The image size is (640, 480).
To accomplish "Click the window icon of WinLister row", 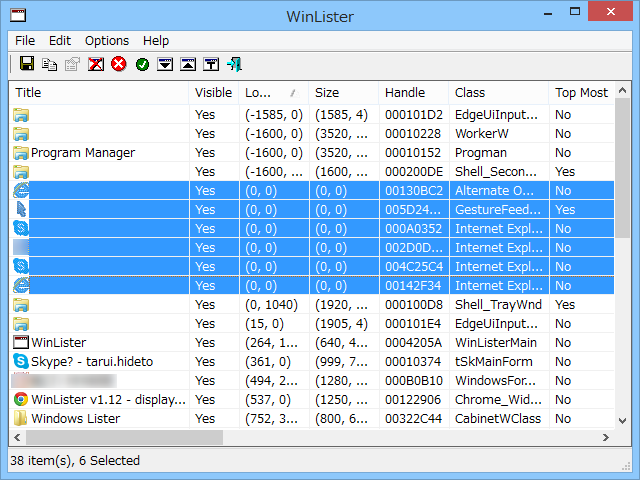I will click(21, 342).
